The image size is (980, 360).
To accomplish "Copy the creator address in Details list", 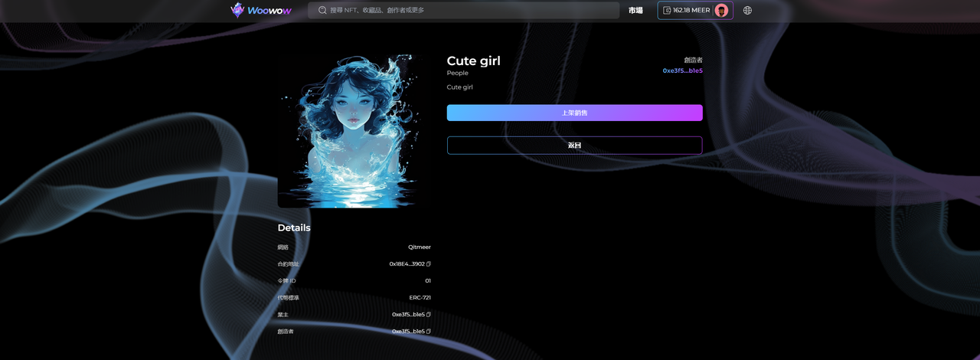I will click(429, 332).
